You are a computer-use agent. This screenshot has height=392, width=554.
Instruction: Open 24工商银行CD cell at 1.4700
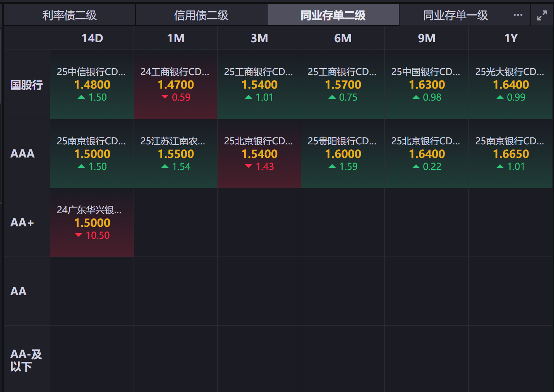pos(176,84)
